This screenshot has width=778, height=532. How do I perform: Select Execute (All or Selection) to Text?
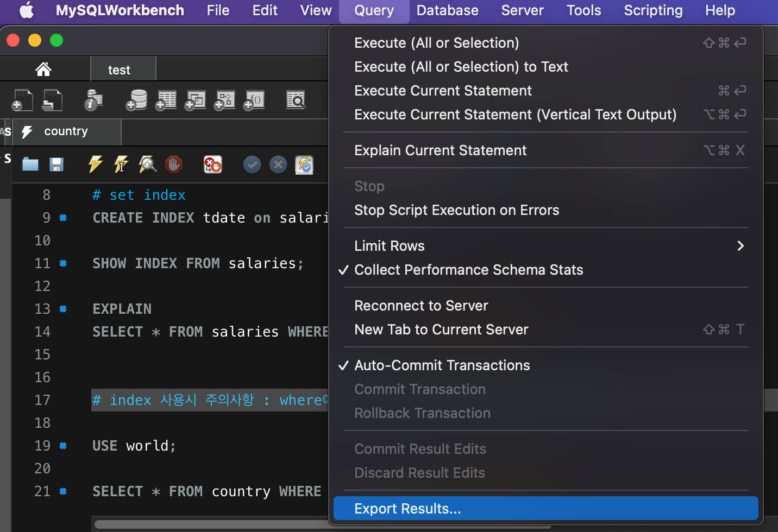[x=546, y=67]
